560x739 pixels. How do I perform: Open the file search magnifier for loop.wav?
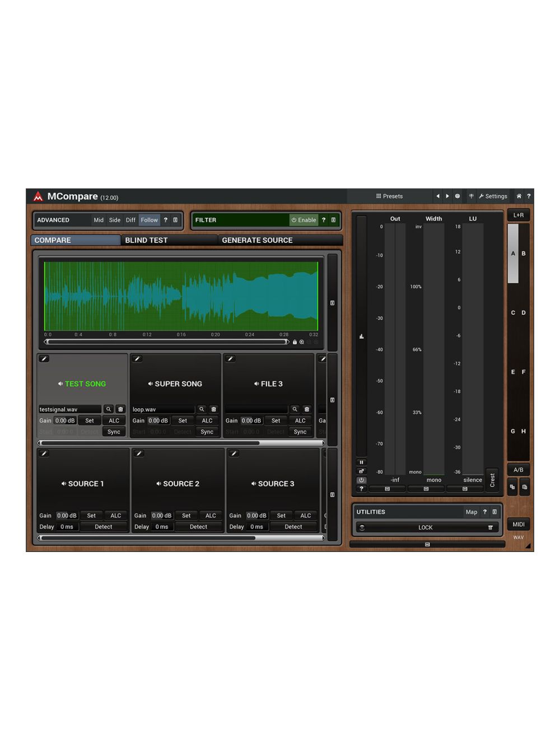[x=202, y=409]
